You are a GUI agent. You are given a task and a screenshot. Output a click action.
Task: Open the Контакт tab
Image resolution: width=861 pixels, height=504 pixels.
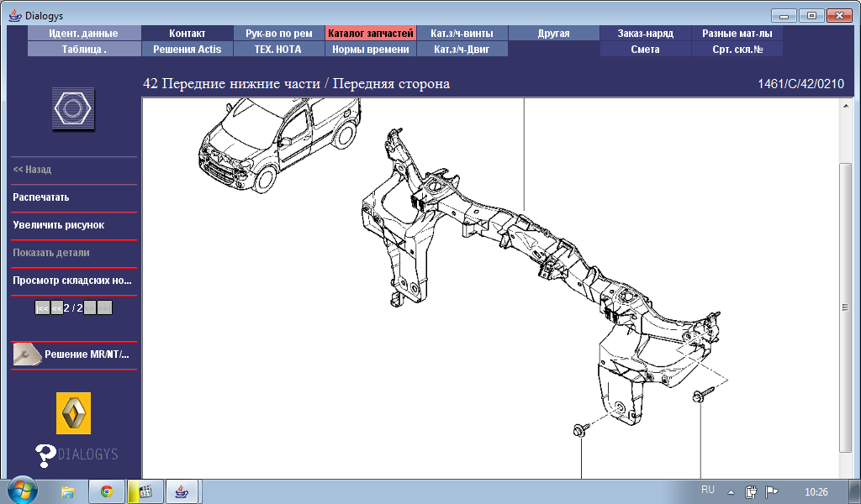188,33
